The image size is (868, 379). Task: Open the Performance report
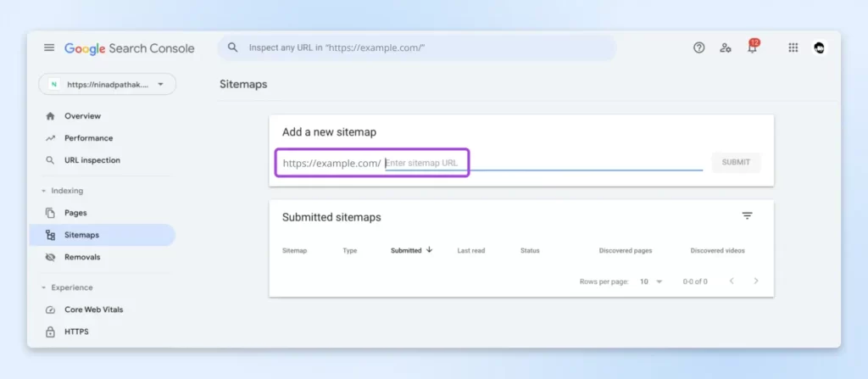pyautogui.click(x=88, y=138)
